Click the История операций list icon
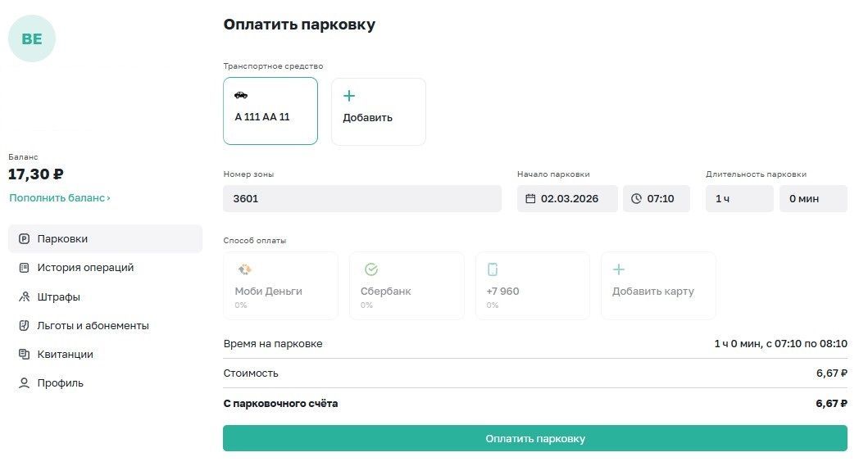The width and height of the screenshot is (868, 466). [x=24, y=268]
